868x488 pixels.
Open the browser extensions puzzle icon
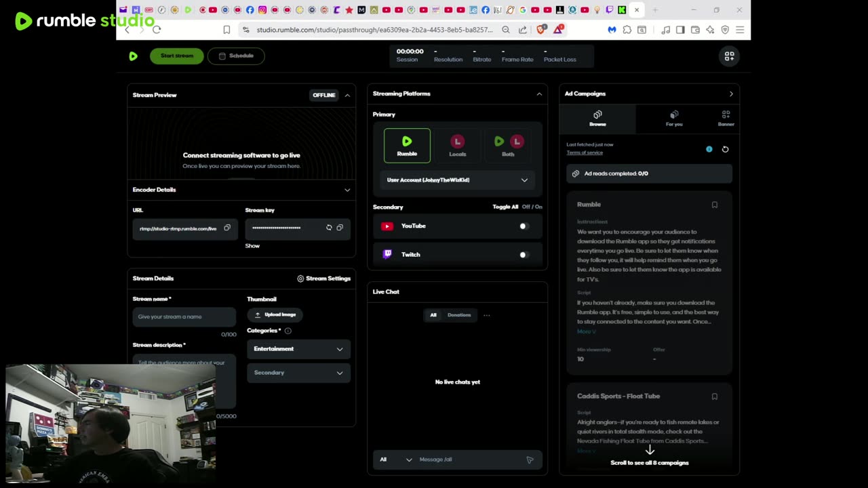[x=627, y=30]
